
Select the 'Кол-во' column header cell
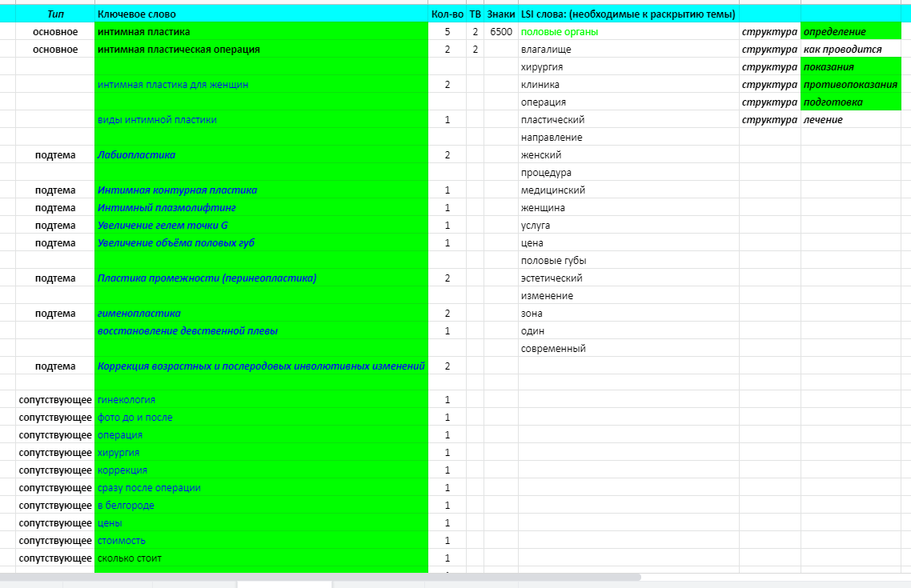447,14
